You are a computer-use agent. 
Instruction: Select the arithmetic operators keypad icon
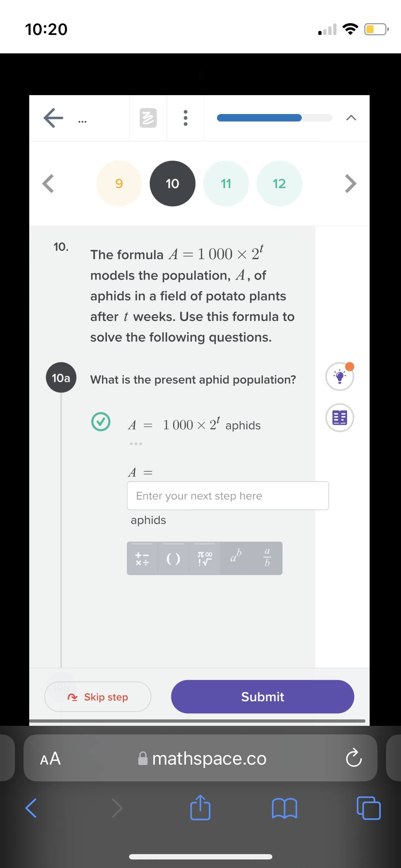[x=142, y=558]
